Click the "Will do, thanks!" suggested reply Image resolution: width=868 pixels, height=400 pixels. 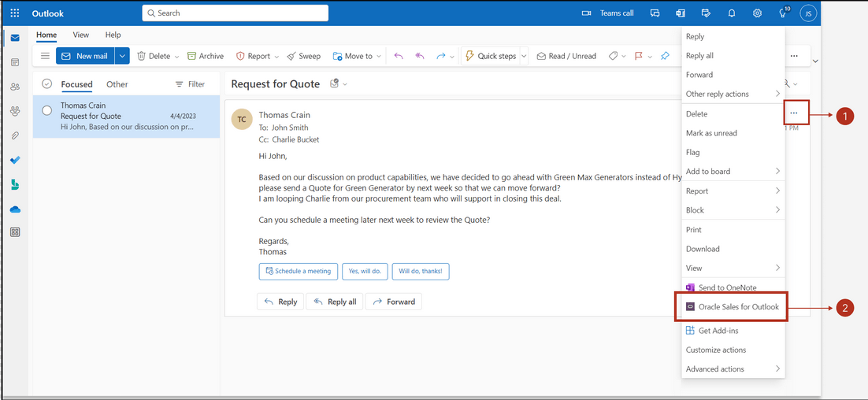click(421, 271)
